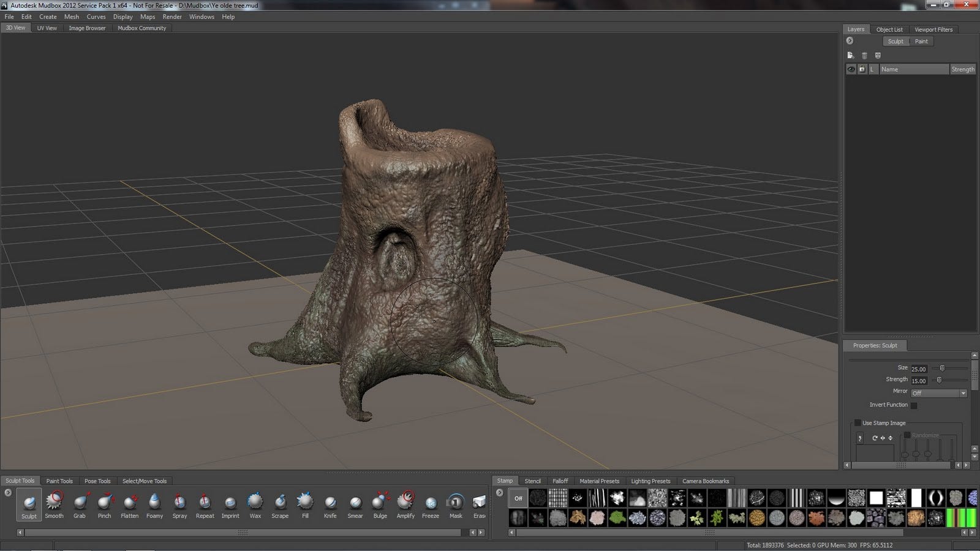Image resolution: width=980 pixels, height=551 pixels.
Task: Click the new layer icon
Action: [850, 56]
